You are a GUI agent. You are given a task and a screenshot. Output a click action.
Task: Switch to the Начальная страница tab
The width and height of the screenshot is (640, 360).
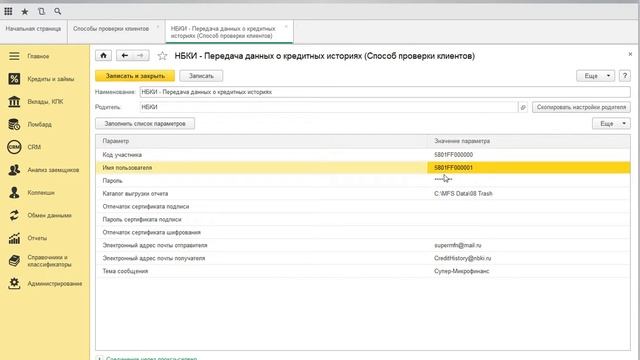click(33, 29)
